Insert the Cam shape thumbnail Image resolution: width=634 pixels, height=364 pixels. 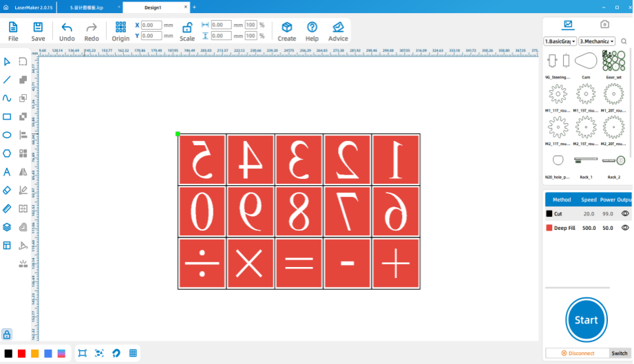click(x=586, y=61)
